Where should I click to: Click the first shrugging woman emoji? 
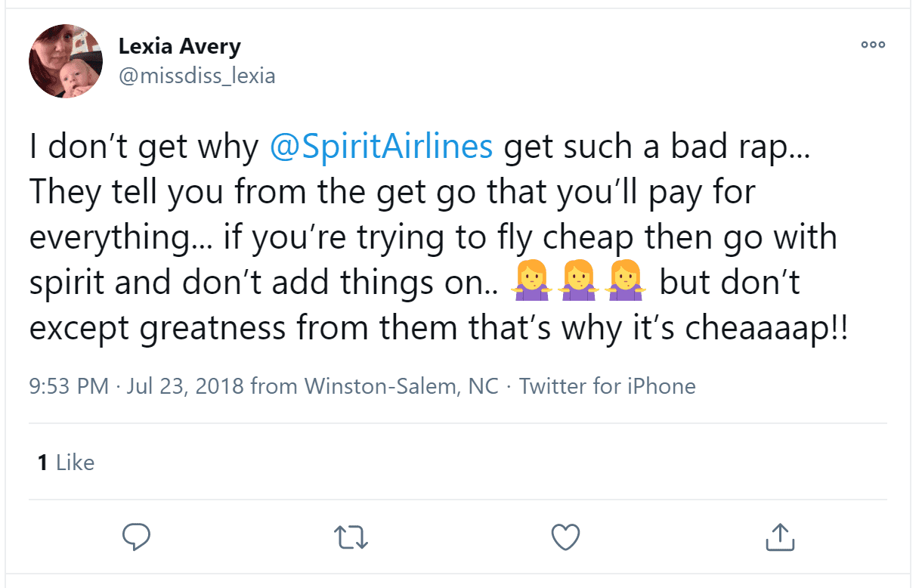[x=528, y=284]
